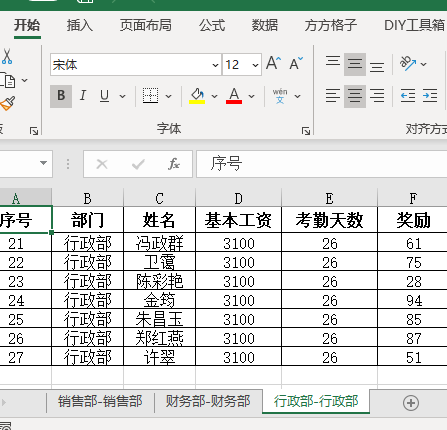Expand the font name dropdown arrow

(x=216, y=65)
